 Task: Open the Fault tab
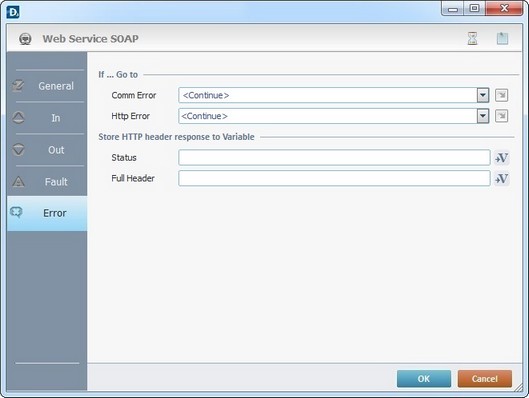click(x=47, y=181)
